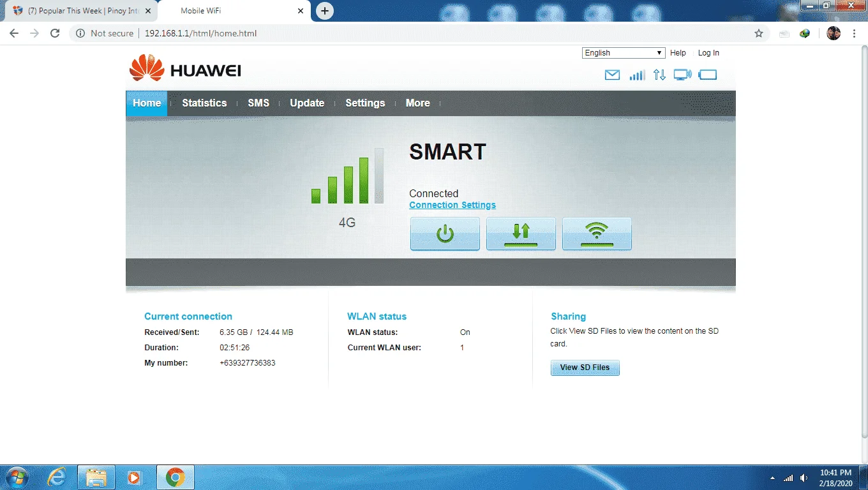Select the Home menu tab
The height and width of the screenshot is (490, 868).
[147, 103]
